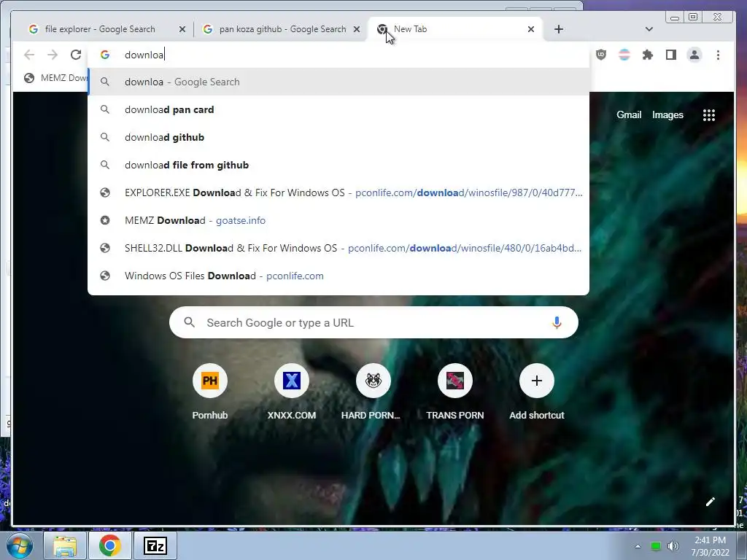This screenshot has width=747, height=560.
Task: Click the taskbar clock showing 2:41 PM
Action: (x=710, y=546)
